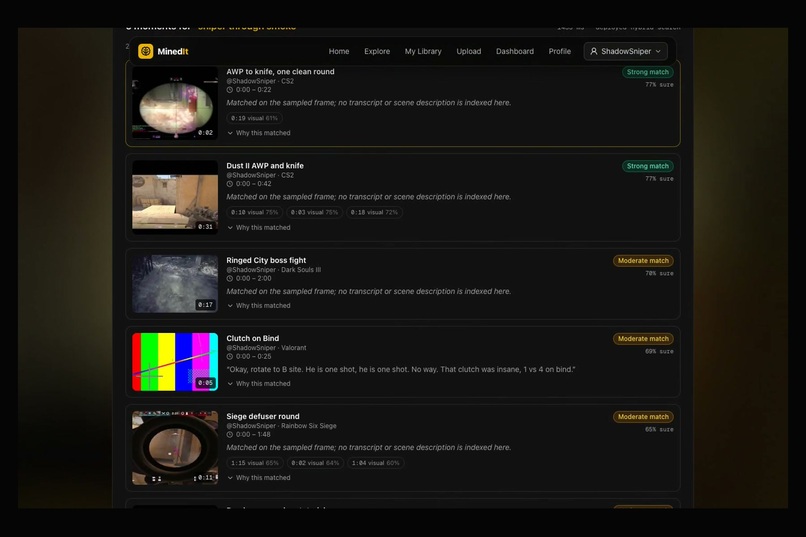806x537 pixels.
Task: Click Strong match badge on Dust II AWP
Action: click(x=648, y=166)
